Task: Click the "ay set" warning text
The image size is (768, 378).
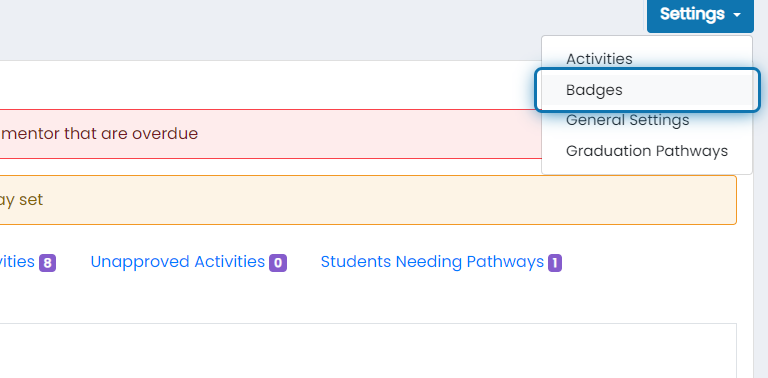Action: 22,200
